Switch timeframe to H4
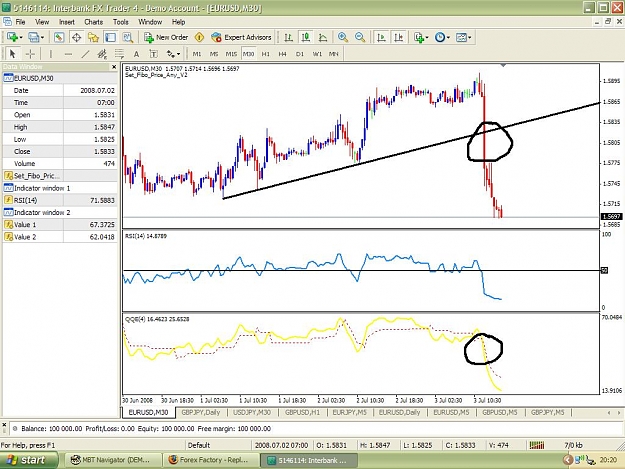 (283, 54)
